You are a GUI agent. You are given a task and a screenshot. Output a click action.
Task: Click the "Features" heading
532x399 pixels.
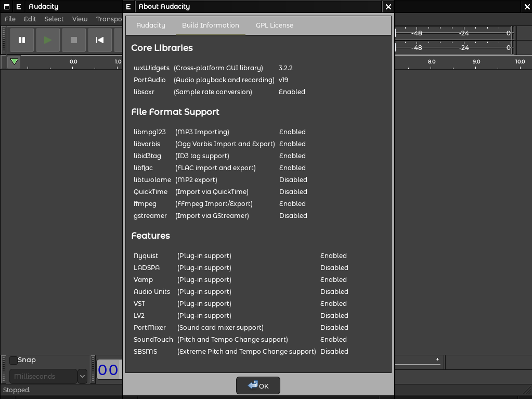150,236
